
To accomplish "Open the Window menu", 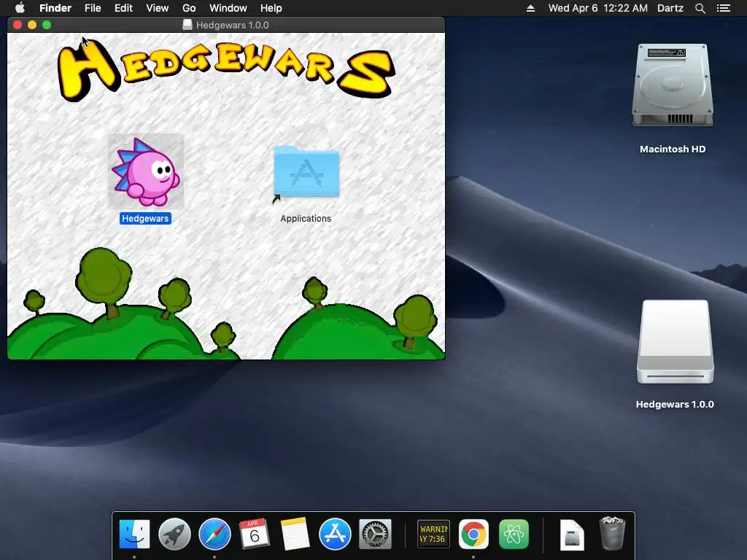I will (228, 8).
